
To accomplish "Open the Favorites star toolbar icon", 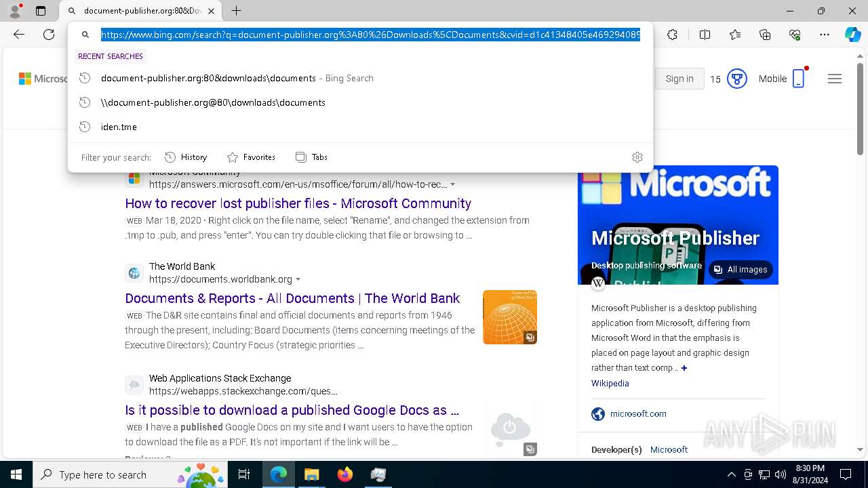I will 735,35.
